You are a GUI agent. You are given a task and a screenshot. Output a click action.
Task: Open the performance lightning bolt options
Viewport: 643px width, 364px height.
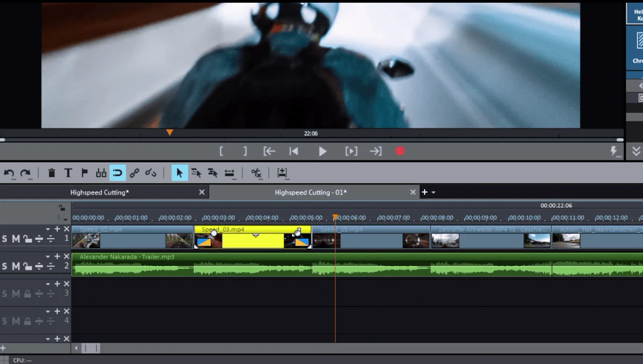(x=615, y=151)
